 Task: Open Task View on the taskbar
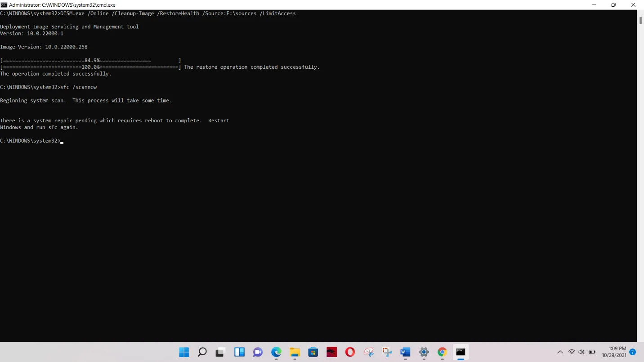coord(221,352)
